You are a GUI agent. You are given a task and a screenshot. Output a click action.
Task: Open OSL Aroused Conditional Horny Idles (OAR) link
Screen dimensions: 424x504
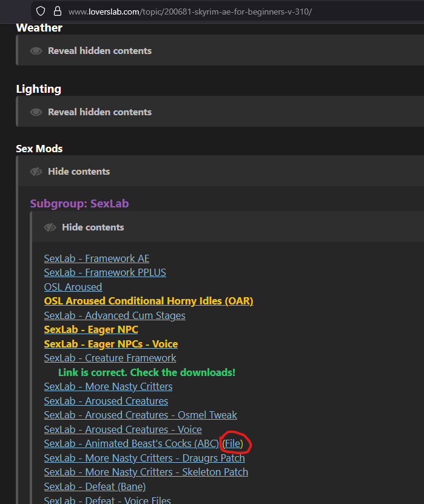click(149, 301)
